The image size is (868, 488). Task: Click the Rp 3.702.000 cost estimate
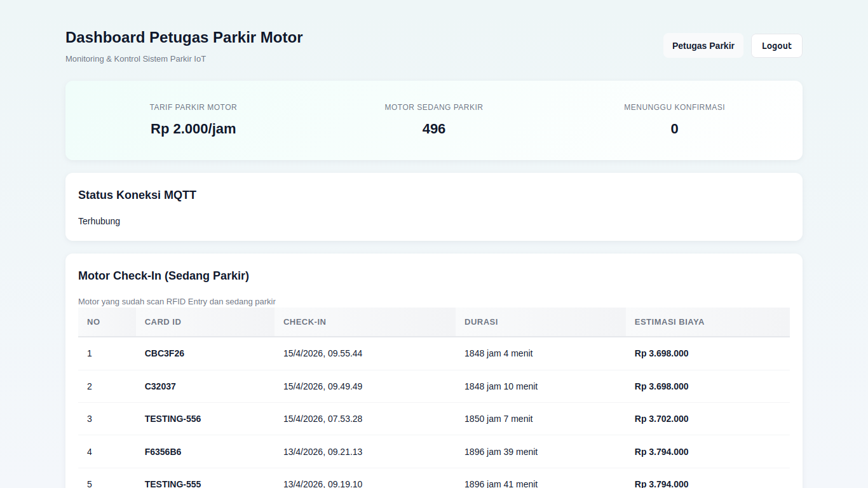coord(661,419)
